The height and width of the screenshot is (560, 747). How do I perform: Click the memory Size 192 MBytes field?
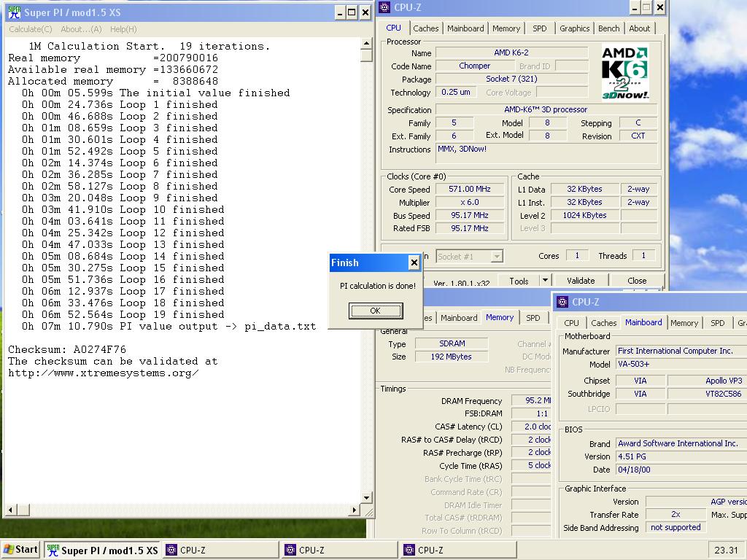[x=452, y=357]
